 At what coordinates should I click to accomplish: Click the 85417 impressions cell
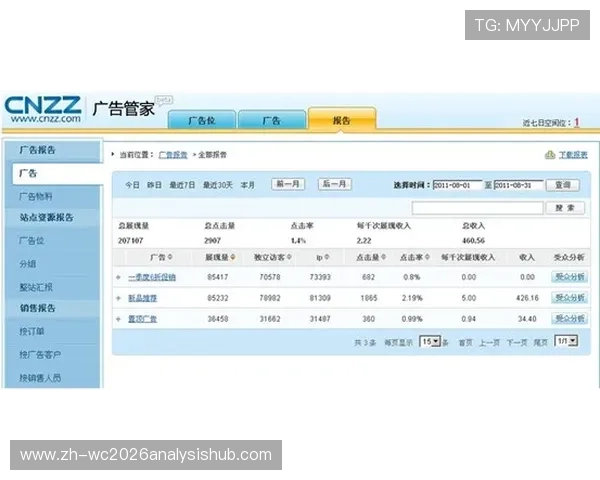click(x=218, y=277)
